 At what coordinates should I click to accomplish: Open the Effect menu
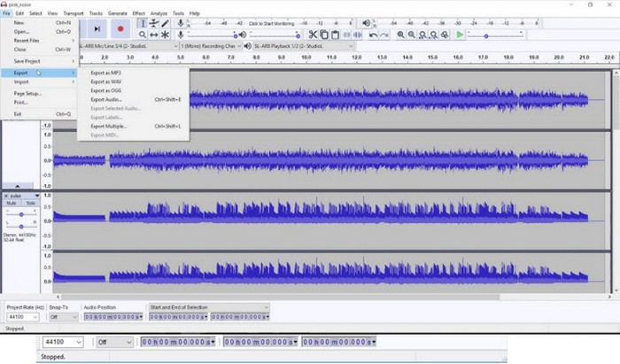click(139, 13)
